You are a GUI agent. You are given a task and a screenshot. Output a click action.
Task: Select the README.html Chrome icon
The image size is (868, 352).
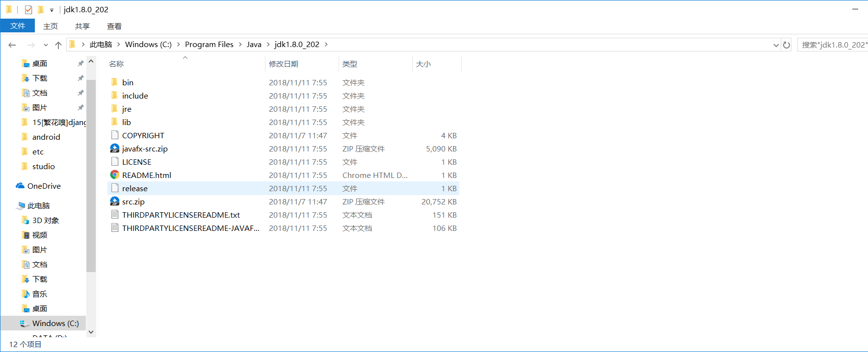(114, 175)
